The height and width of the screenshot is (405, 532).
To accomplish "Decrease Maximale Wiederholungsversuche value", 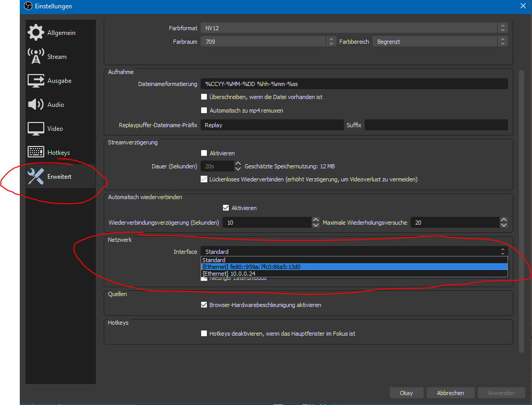I will pos(504,225).
